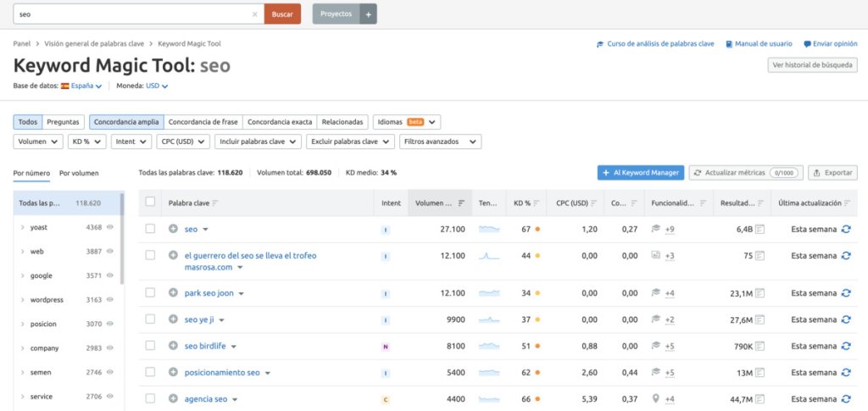Click Al Keyword Manager button
868x411 pixels.
pyautogui.click(x=641, y=173)
